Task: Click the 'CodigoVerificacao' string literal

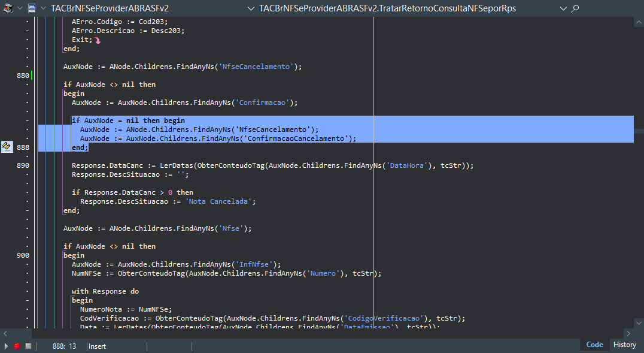Action: pyautogui.click(x=384, y=318)
